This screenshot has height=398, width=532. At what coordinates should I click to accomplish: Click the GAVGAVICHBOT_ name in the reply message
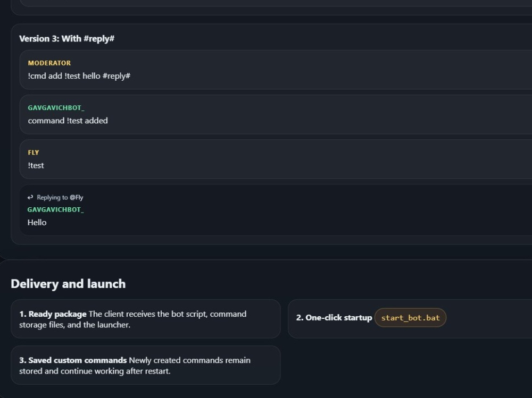tap(56, 210)
